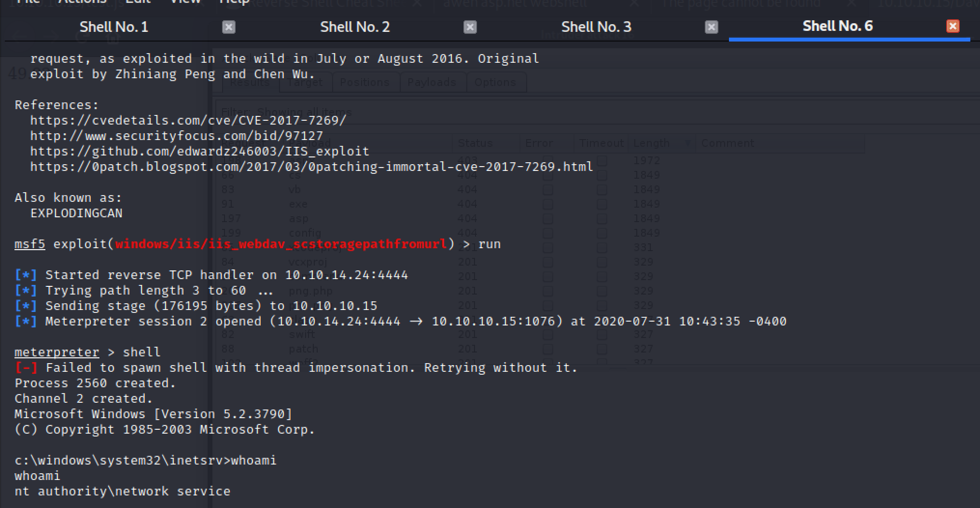This screenshot has width=980, height=508.
Task: Click the 'Meterpreter session 2 opened' line
Action: (401, 321)
